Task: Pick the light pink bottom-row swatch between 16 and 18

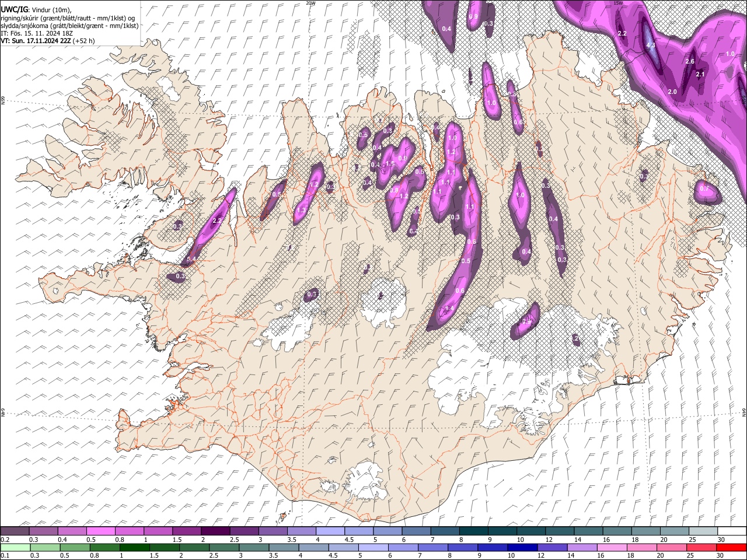Action: pyautogui.click(x=611, y=547)
